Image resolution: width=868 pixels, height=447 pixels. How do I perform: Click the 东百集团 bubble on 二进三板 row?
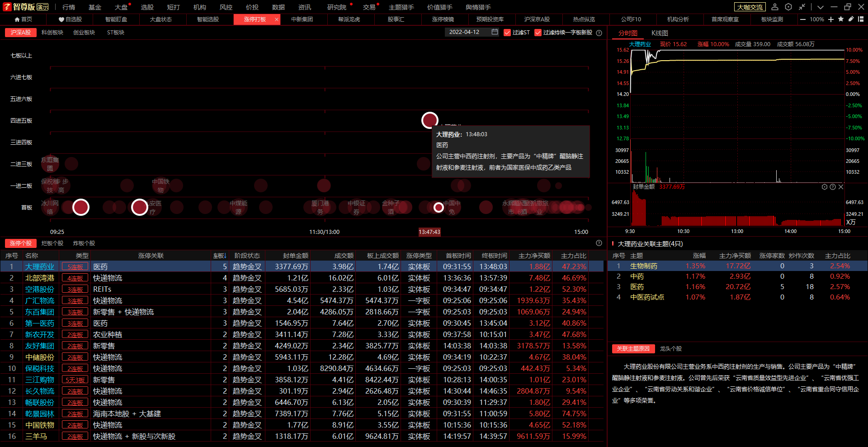(50, 164)
